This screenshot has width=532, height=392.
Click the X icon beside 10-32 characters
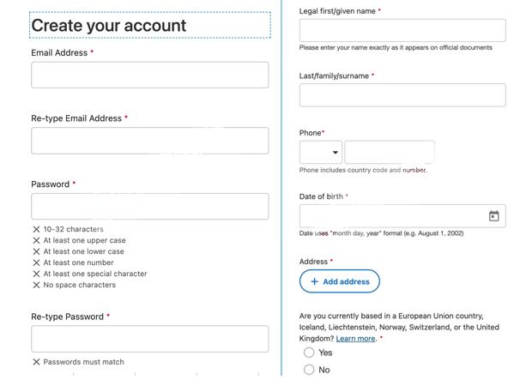[36, 229]
